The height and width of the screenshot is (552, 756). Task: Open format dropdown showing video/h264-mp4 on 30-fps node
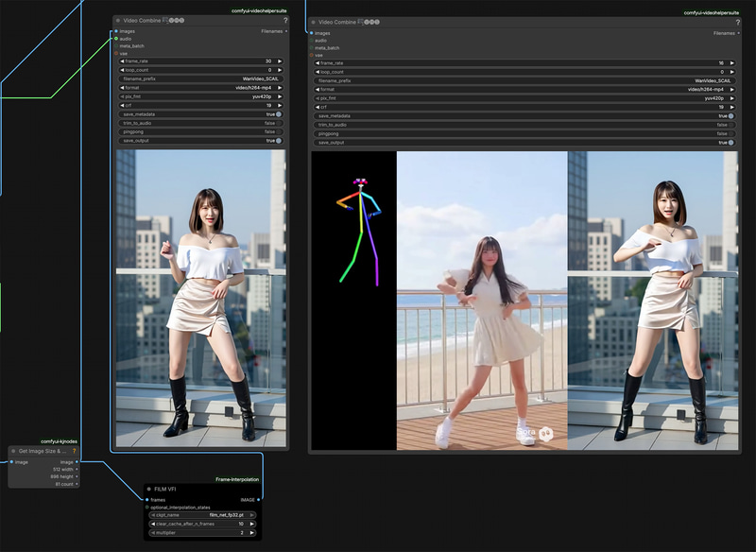pos(201,88)
